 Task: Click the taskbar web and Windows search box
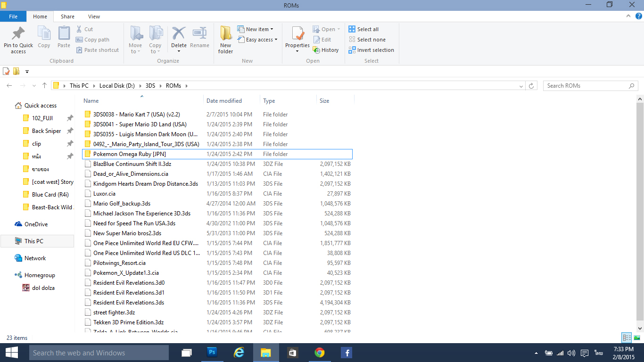point(99,353)
